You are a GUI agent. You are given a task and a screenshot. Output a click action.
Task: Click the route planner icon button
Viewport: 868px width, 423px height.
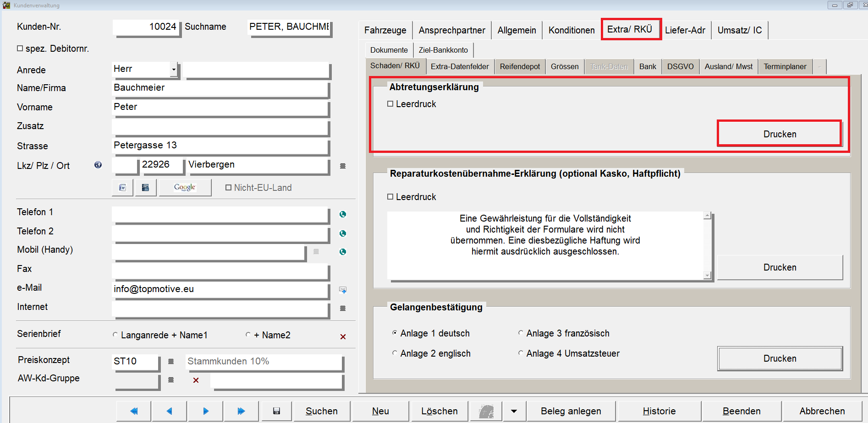coord(145,187)
